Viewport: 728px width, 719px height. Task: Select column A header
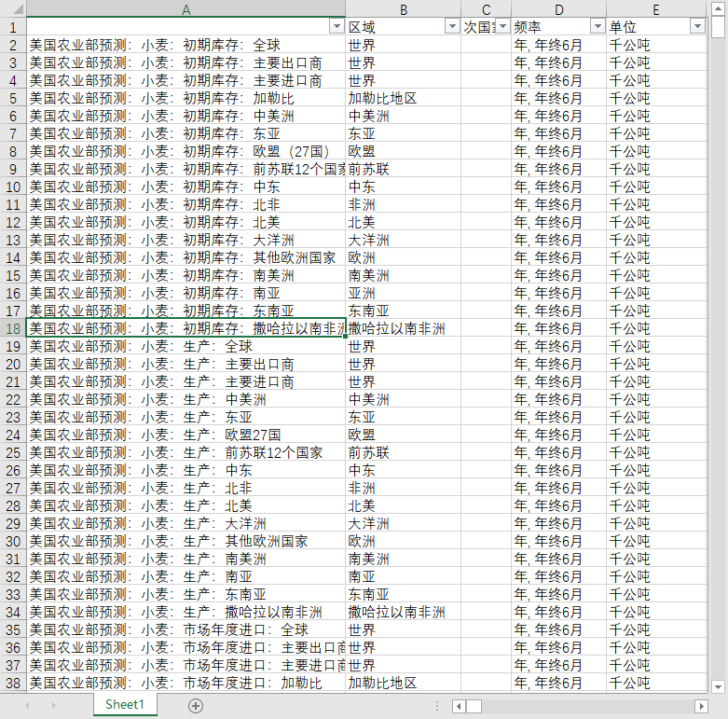(185, 9)
